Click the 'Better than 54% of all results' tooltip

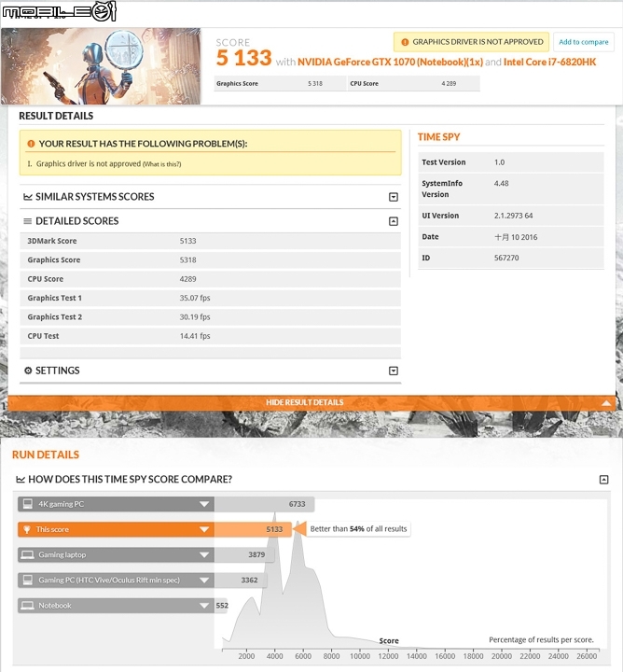click(x=358, y=529)
